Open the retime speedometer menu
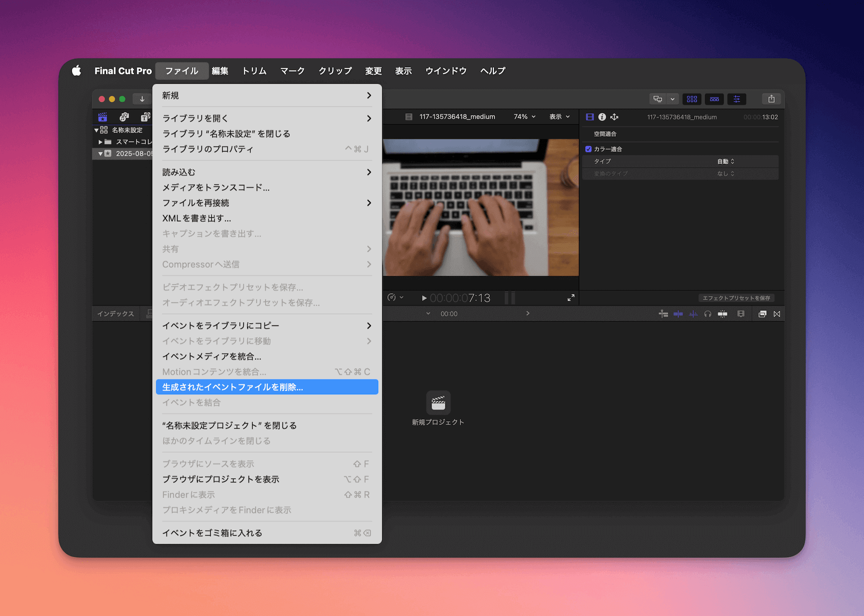This screenshot has height=616, width=864. point(395,298)
